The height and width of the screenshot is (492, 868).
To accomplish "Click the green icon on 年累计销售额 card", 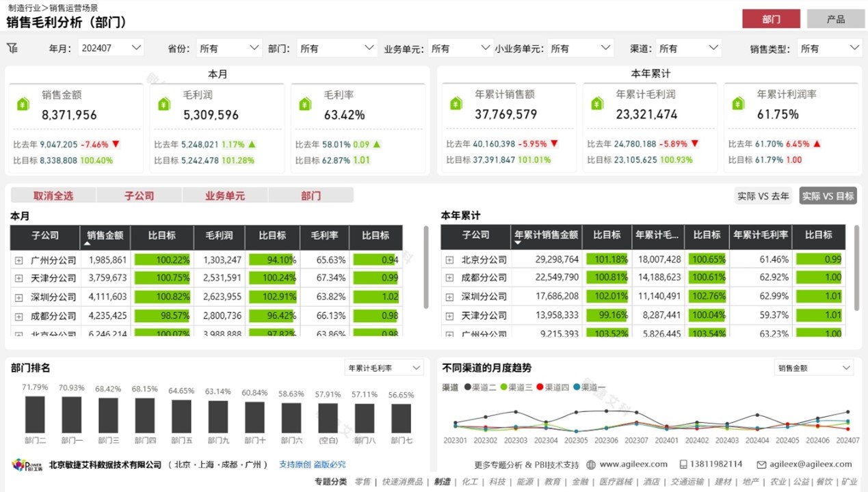I will tap(456, 103).
